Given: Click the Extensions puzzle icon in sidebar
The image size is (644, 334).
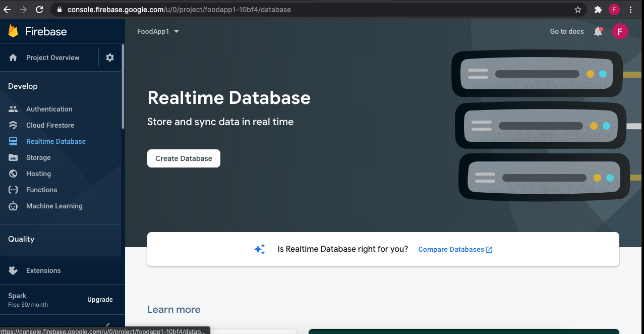Looking at the screenshot, I should click(13, 270).
